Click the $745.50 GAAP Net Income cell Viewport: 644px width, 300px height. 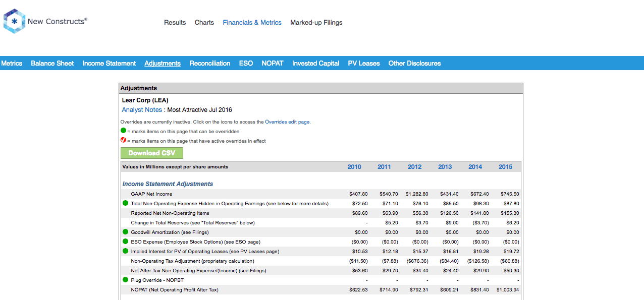point(510,194)
